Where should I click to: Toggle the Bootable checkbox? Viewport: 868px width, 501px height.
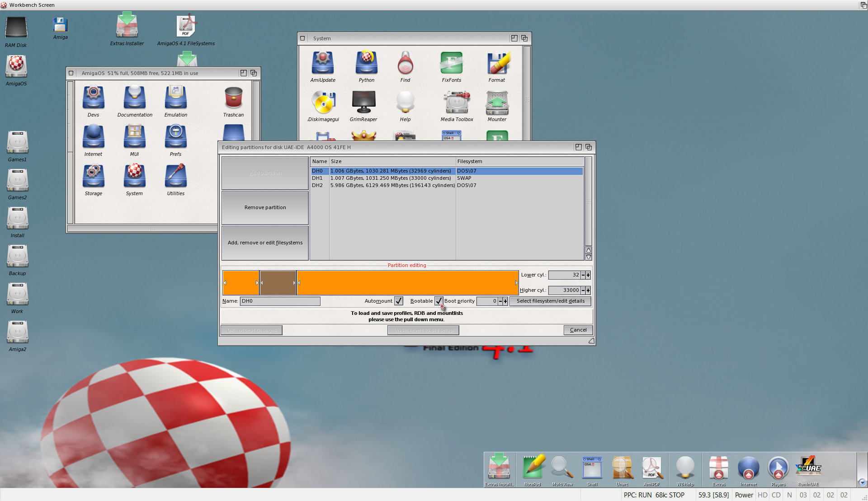[439, 301]
